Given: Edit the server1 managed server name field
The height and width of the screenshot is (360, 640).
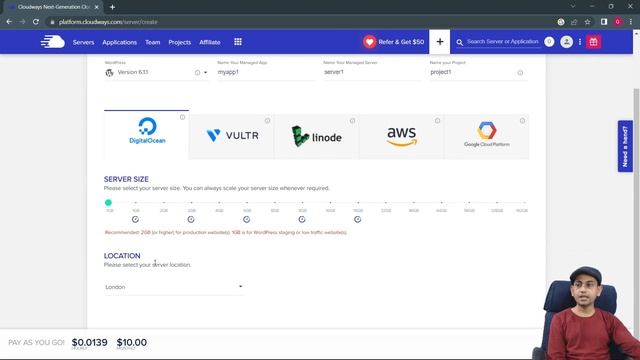Looking at the screenshot, I should coord(372,72).
